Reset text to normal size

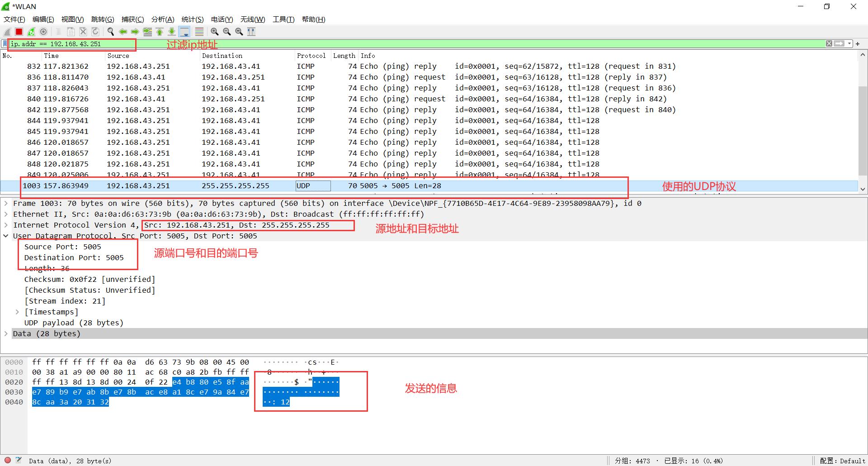click(x=239, y=32)
